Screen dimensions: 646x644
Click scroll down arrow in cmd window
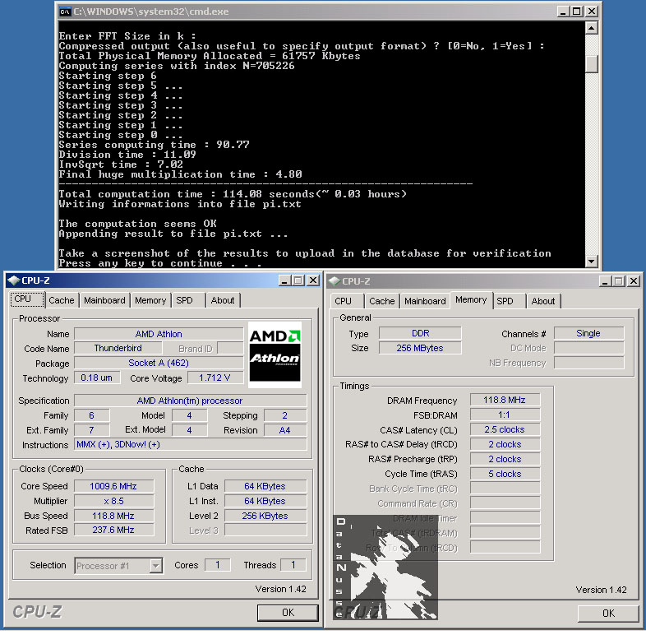[x=592, y=261]
